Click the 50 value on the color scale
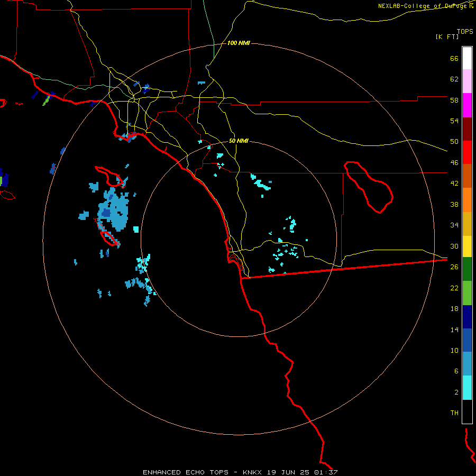Screen dimensions: 476x476 click(x=454, y=142)
